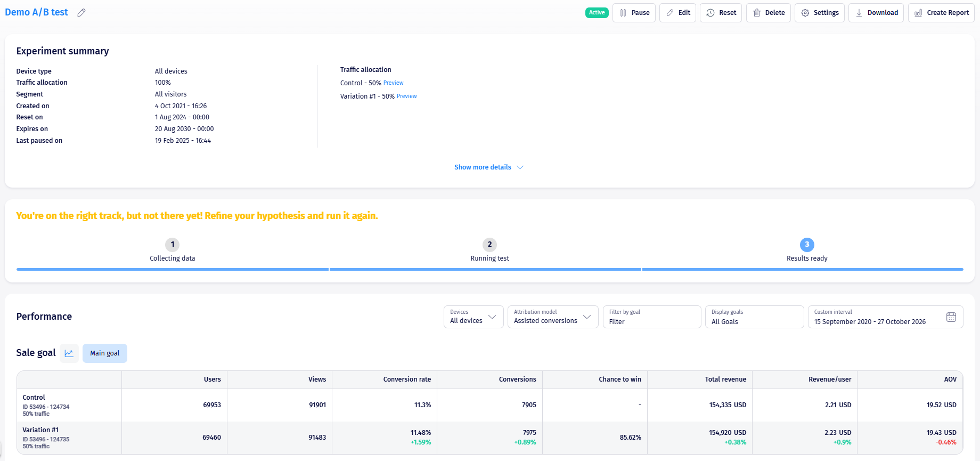
Task: Click the Filter by goal field
Action: click(x=652, y=317)
